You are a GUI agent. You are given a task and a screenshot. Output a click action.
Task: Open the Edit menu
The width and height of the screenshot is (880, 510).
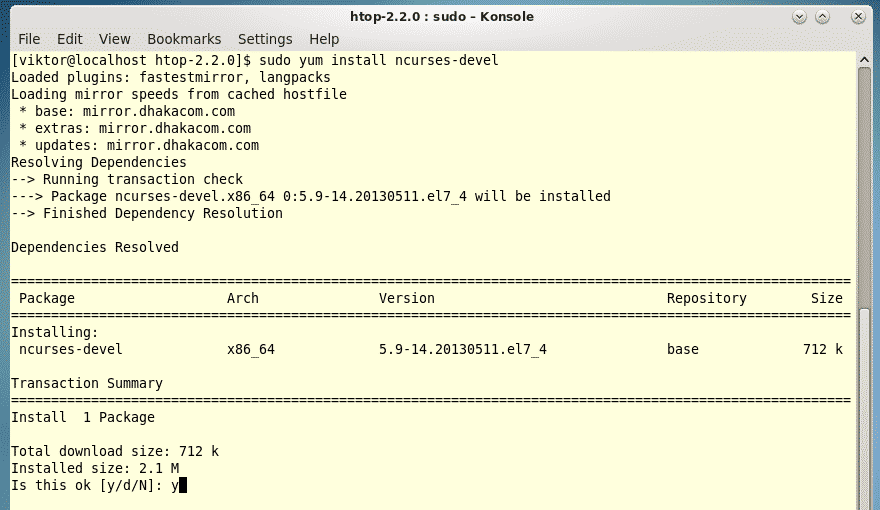pos(70,39)
